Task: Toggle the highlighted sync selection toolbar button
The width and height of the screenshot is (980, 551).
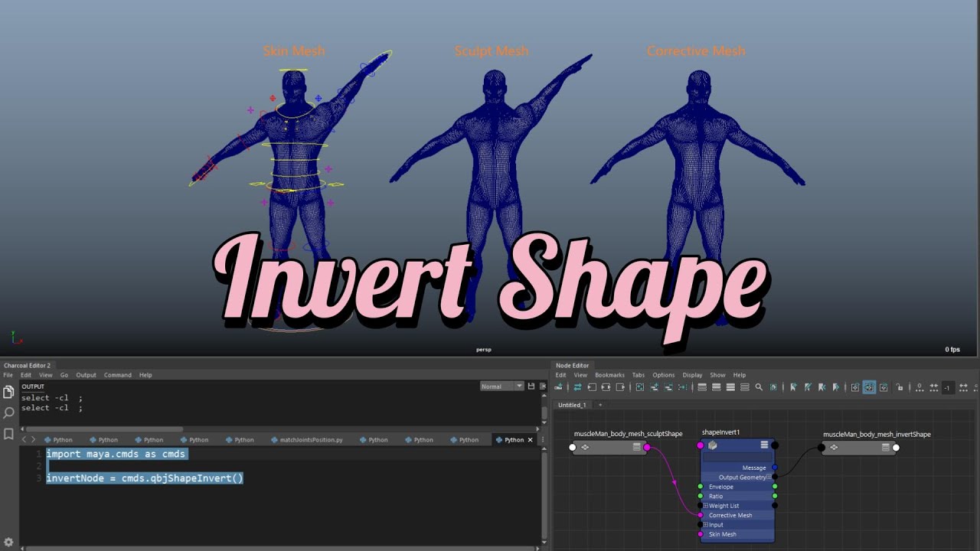Action: click(869, 387)
